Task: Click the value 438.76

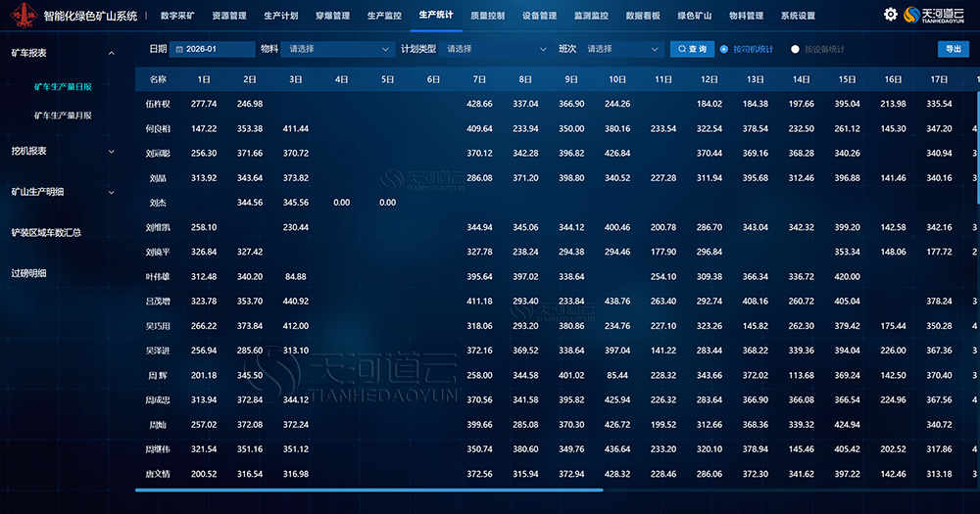Action: (617, 302)
